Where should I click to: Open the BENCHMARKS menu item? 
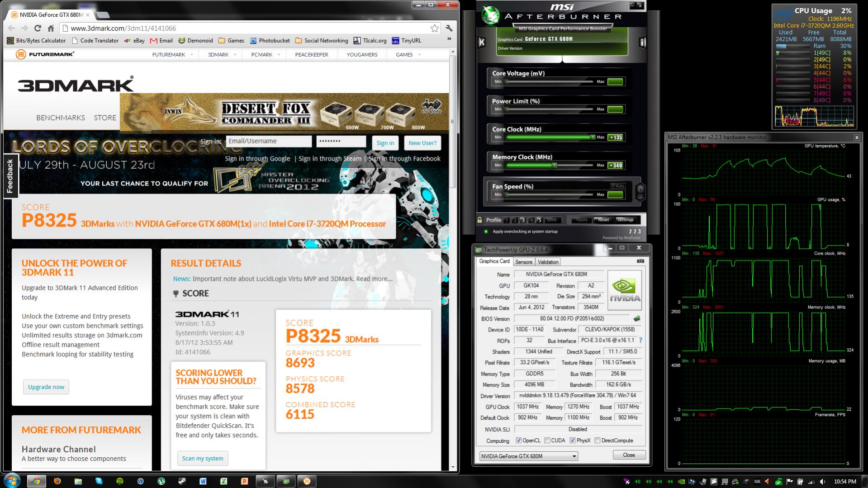[61, 118]
